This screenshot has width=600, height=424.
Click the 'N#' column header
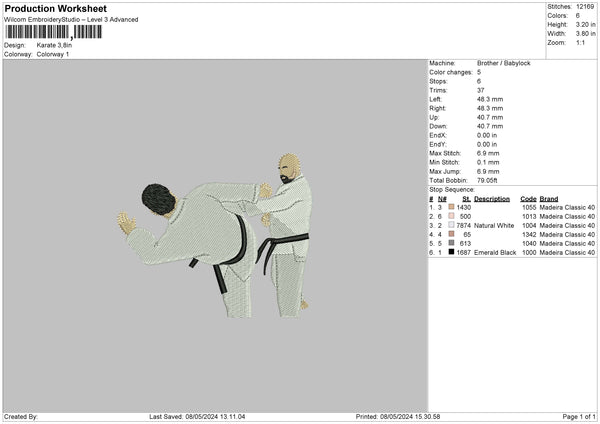[x=442, y=199]
